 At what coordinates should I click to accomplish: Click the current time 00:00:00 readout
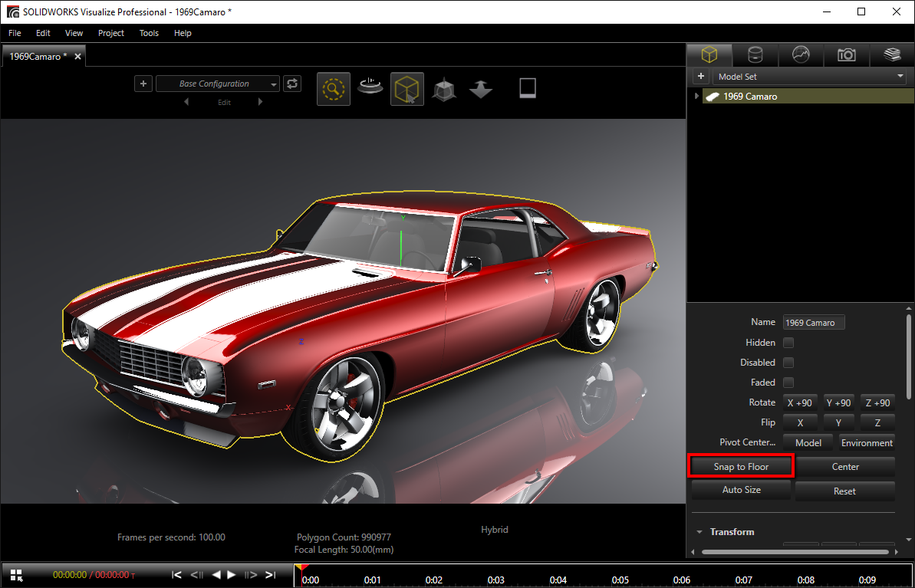point(70,575)
